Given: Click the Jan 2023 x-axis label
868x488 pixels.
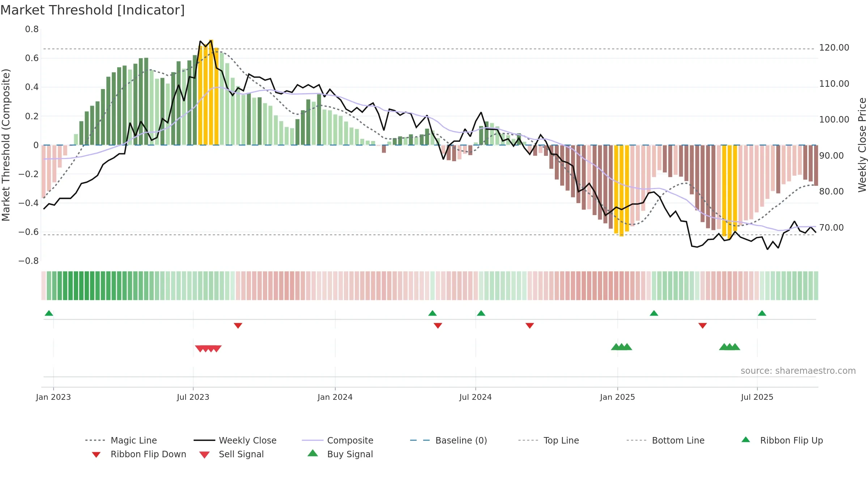Looking at the screenshot, I should (54, 397).
